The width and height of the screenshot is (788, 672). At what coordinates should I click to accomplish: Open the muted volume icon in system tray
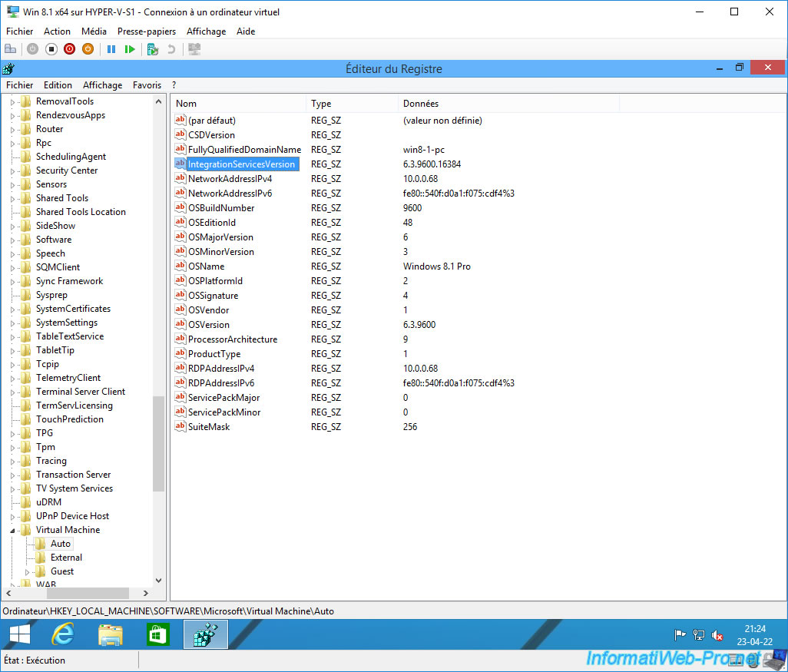[x=717, y=635]
